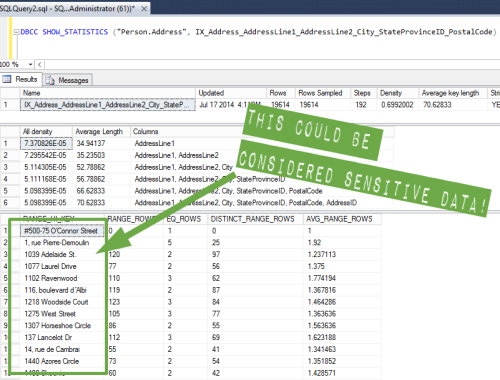Collapse the DBCC query code block
500x380 pixels.
coord(16,32)
